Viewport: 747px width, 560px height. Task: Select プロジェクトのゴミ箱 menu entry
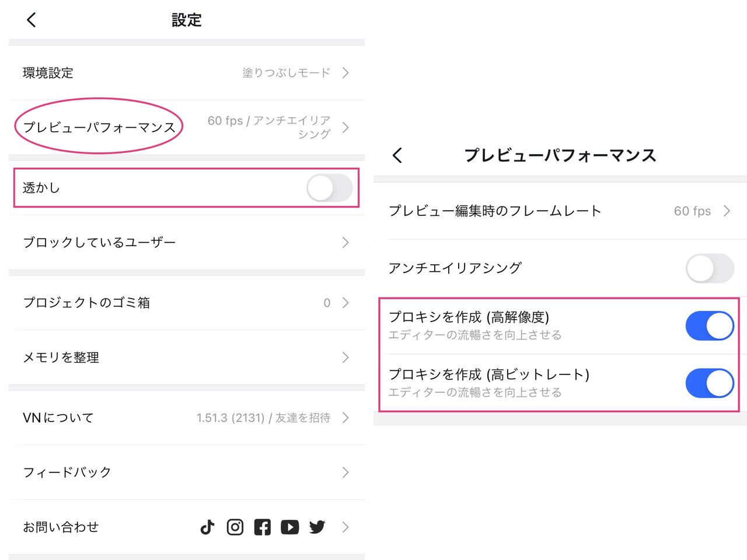tap(187, 303)
